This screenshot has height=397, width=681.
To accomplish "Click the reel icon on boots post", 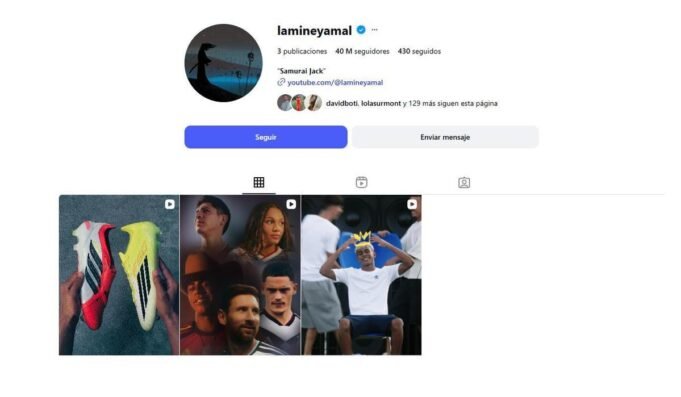I will coord(170,204).
